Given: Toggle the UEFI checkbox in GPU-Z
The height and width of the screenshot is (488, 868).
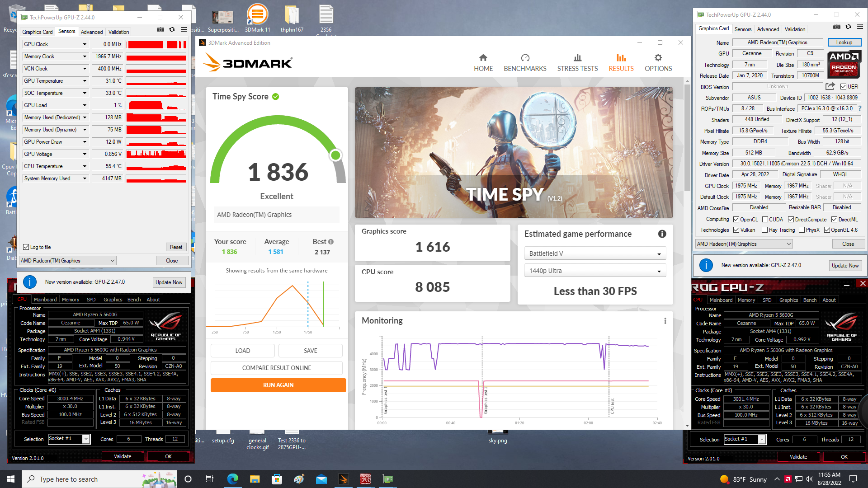Looking at the screenshot, I should tap(843, 87).
